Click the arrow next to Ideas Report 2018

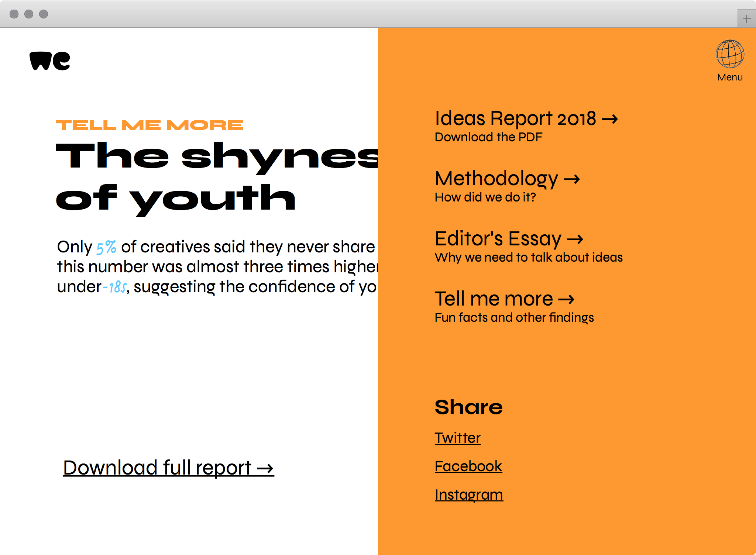click(x=609, y=119)
